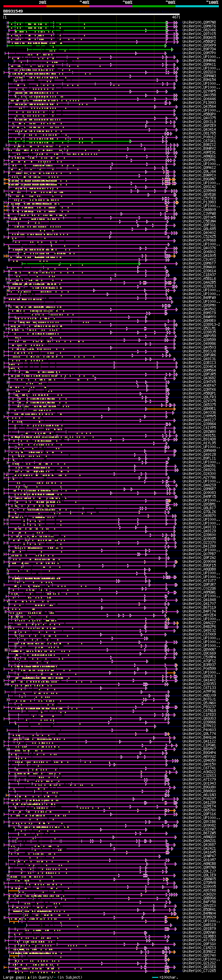Go to the UniRef100_A8NQG1 entry
This screenshot has height=980, width=222.
point(199,156)
